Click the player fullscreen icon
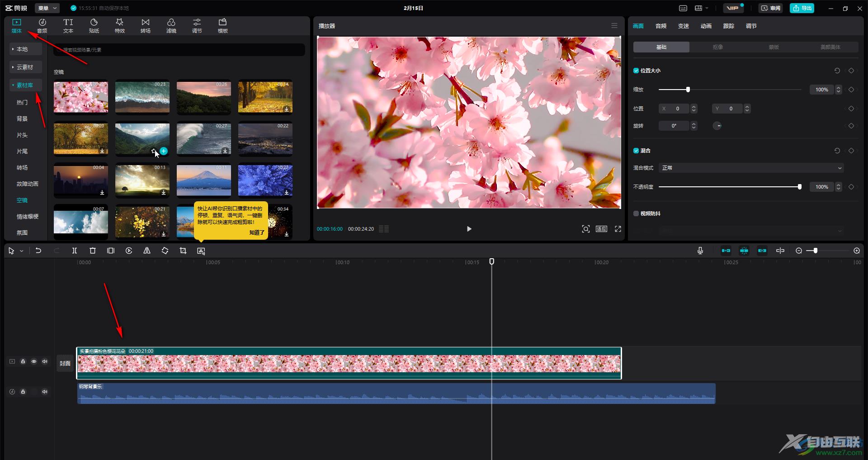The width and height of the screenshot is (868, 460). [x=618, y=229]
